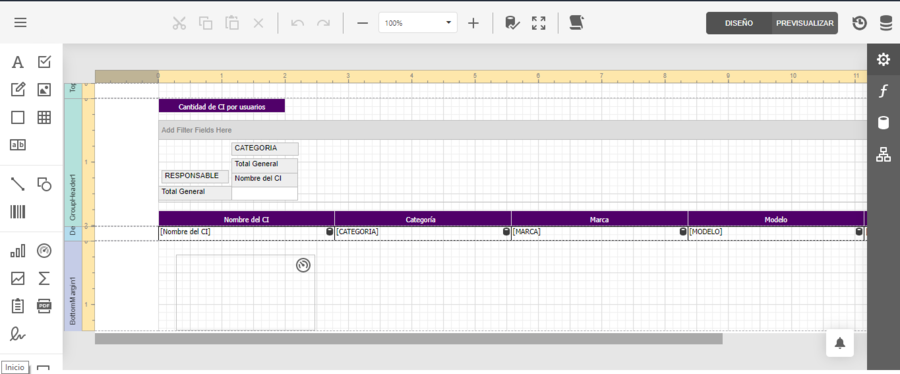
Task: Switch to DISEÑO tab
Action: (739, 23)
